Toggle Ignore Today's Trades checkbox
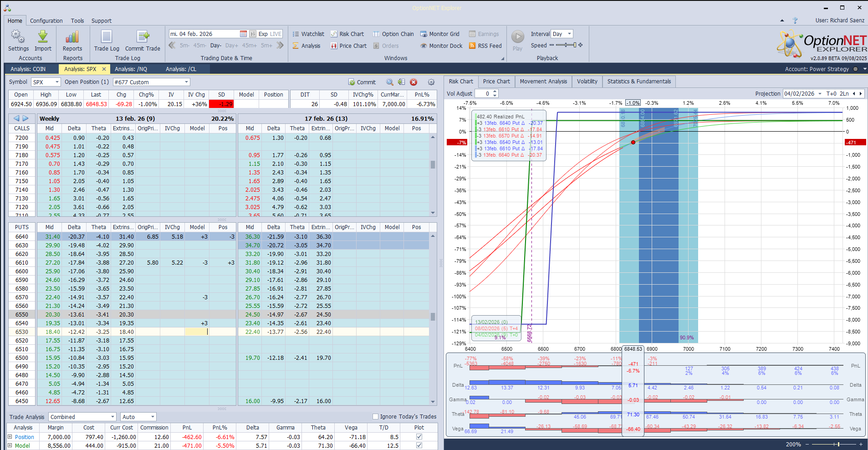The width and height of the screenshot is (868, 450). tap(376, 416)
